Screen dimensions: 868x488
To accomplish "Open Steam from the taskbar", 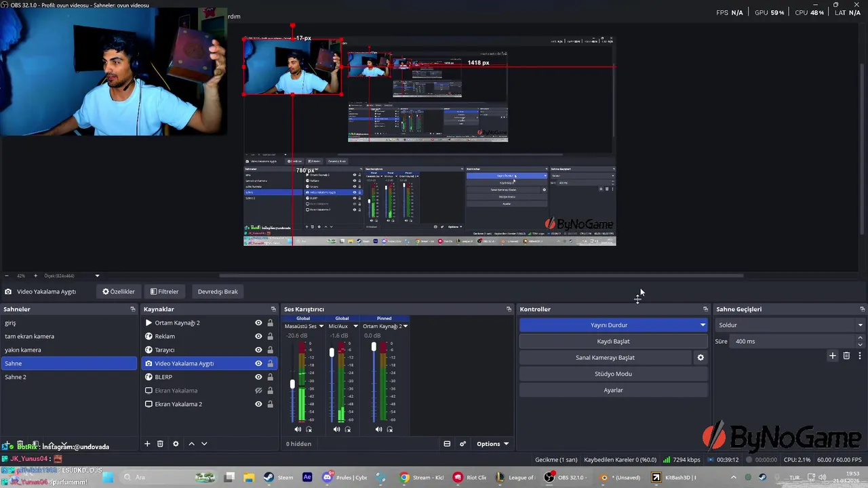I will 278,477.
